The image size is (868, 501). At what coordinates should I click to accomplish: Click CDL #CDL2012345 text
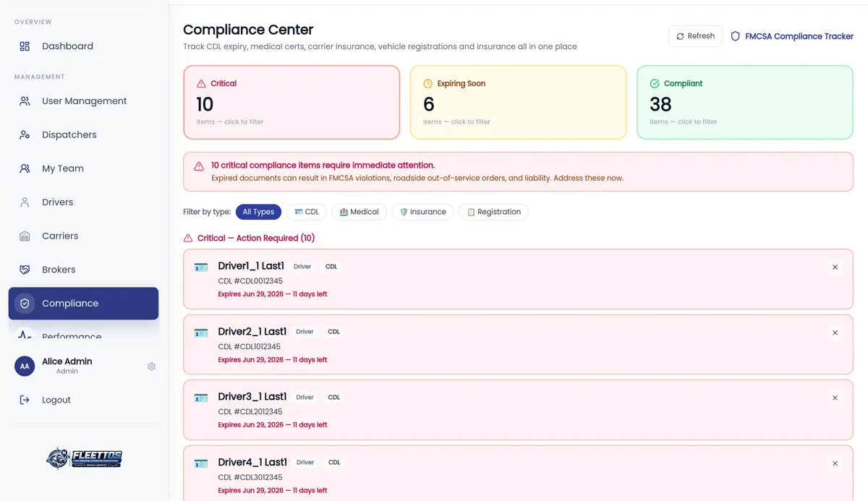pos(250,412)
